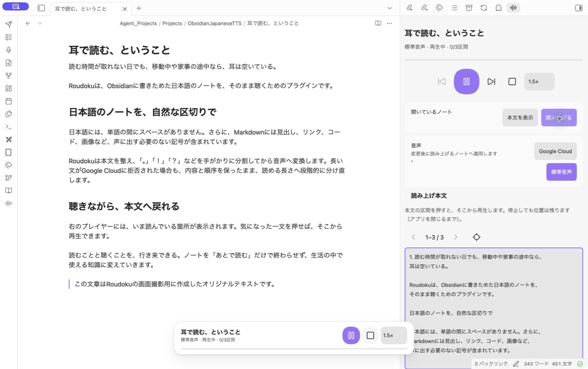Click the checklist ribbon icon

9,37
